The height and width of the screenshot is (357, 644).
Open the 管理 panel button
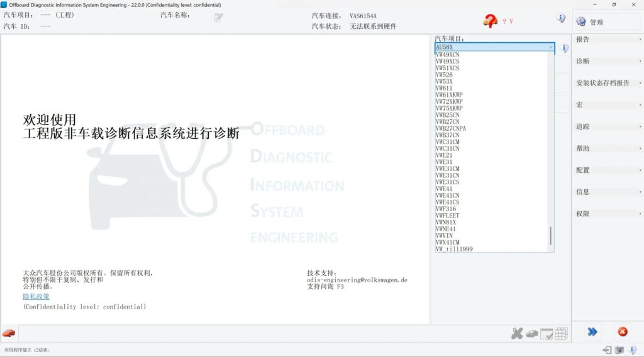tap(608, 22)
